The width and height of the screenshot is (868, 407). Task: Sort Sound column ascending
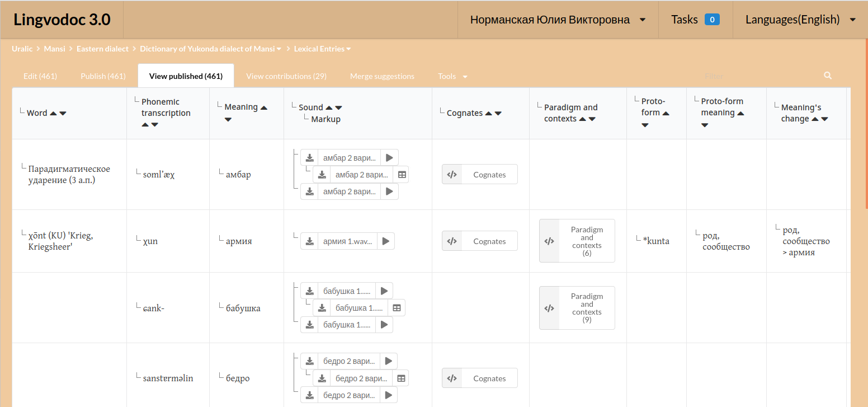click(x=329, y=107)
